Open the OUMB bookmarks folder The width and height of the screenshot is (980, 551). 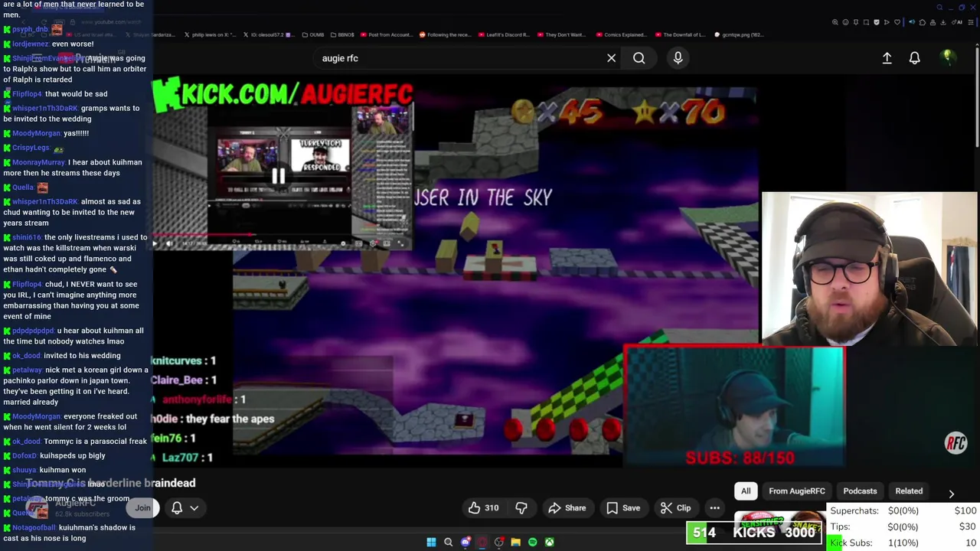pos(313,34)
